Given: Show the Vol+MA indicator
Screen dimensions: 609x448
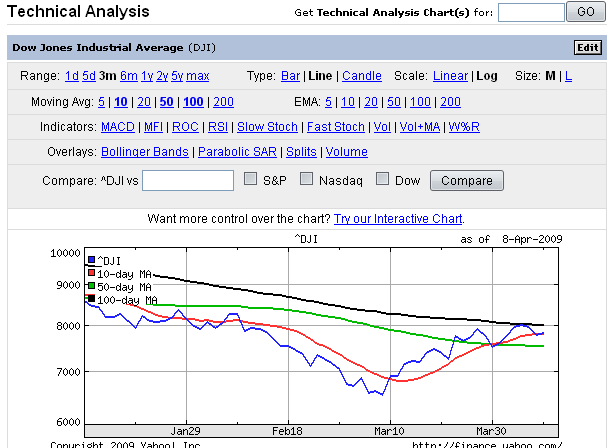Looking at the screenshot, I should (420, 127).
